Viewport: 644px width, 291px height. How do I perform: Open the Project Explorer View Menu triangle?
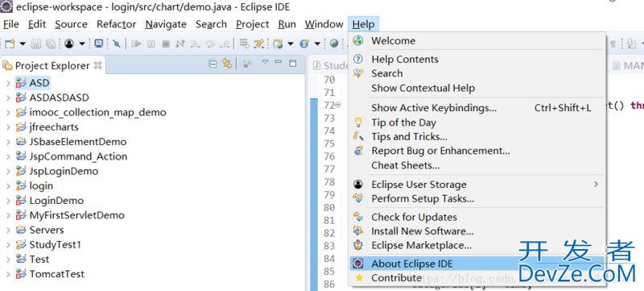pos(266,62)
